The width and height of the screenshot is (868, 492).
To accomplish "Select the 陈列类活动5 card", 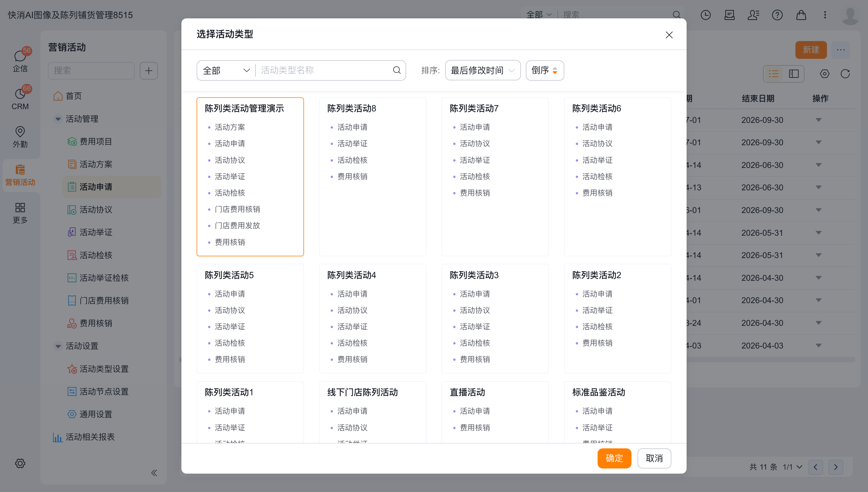I will (x=250, y=319).
